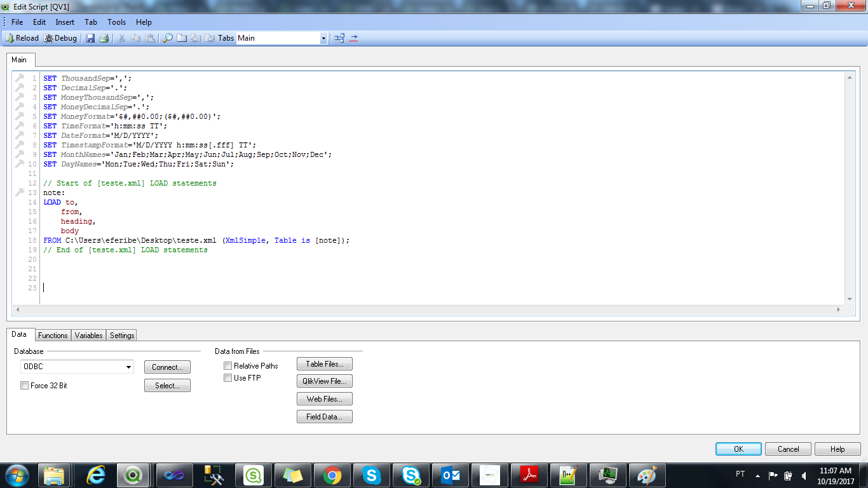Open the File menu
Image resolution: width=868 pixels, height=488 pixels.
point(17,22)
